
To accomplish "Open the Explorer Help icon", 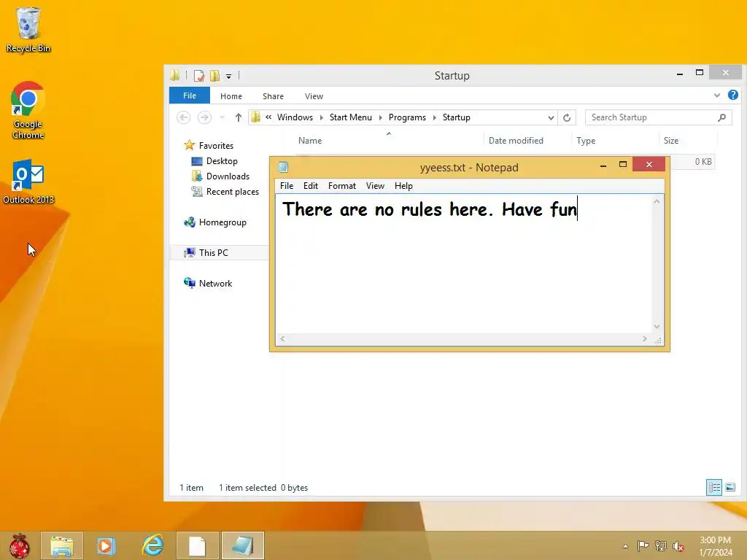I will point(732,96).
